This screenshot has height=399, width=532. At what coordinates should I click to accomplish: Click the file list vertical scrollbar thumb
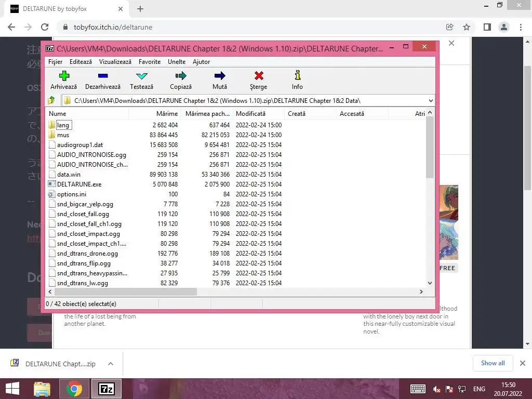430,147
